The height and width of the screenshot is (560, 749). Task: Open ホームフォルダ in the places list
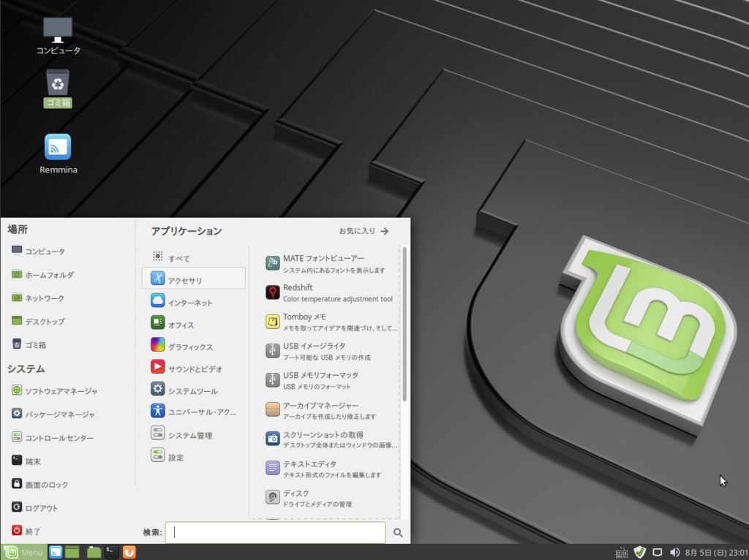[42, 274]
